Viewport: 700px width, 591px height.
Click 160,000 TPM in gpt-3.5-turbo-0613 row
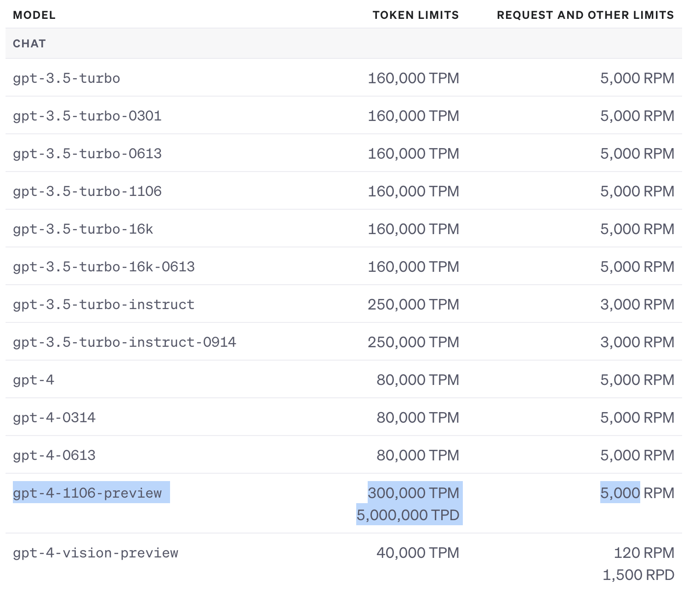(414, 154)
